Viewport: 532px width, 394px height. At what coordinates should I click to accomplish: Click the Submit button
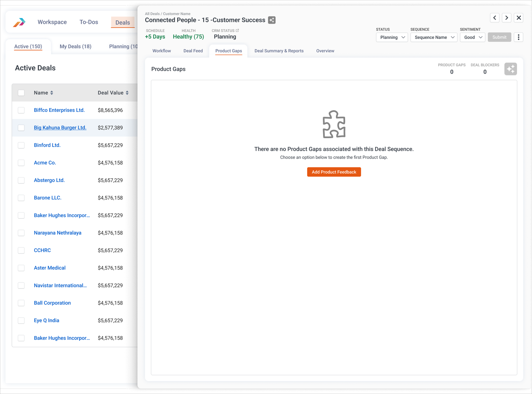pos(499,37)
